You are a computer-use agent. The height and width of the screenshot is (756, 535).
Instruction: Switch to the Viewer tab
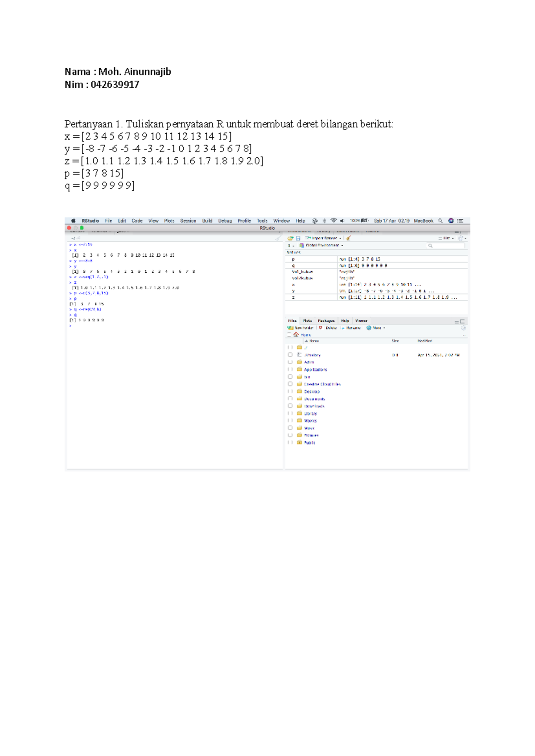pos(361,320)
